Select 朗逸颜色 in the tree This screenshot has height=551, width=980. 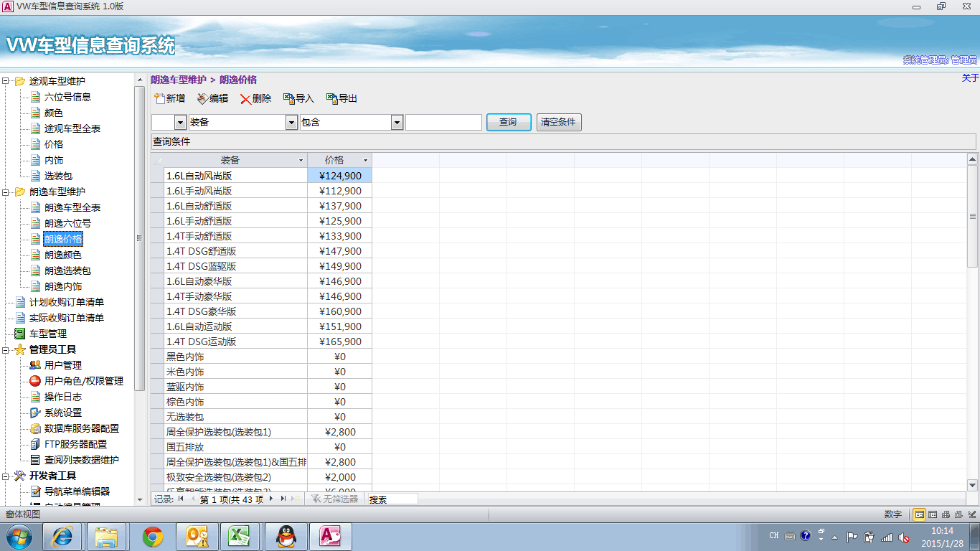(x=63, y=255)
